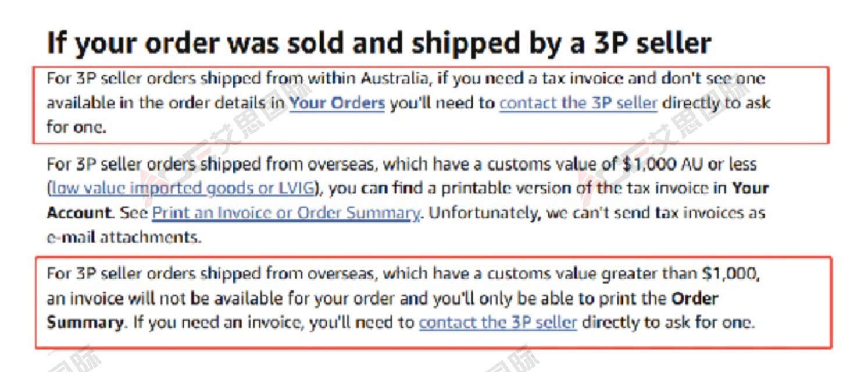Click the words for one. ending first paragraph

click(x=76, y=127)
